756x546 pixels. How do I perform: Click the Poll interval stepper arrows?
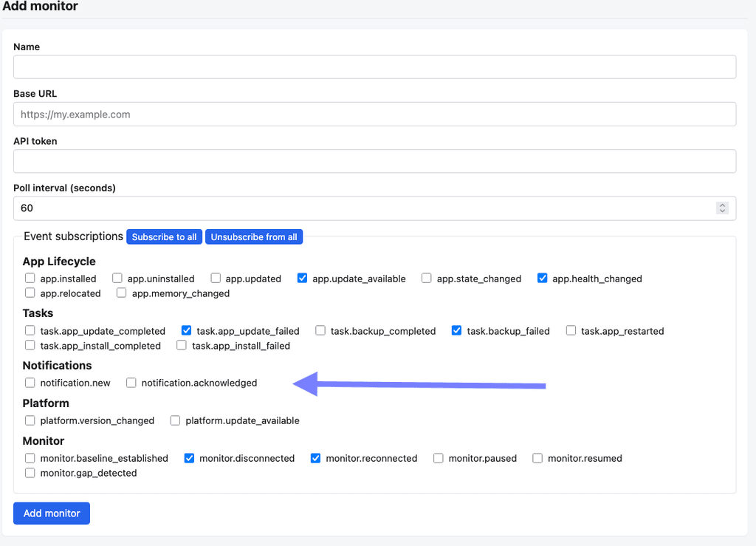pyautogui.click(x=722, y=208)
